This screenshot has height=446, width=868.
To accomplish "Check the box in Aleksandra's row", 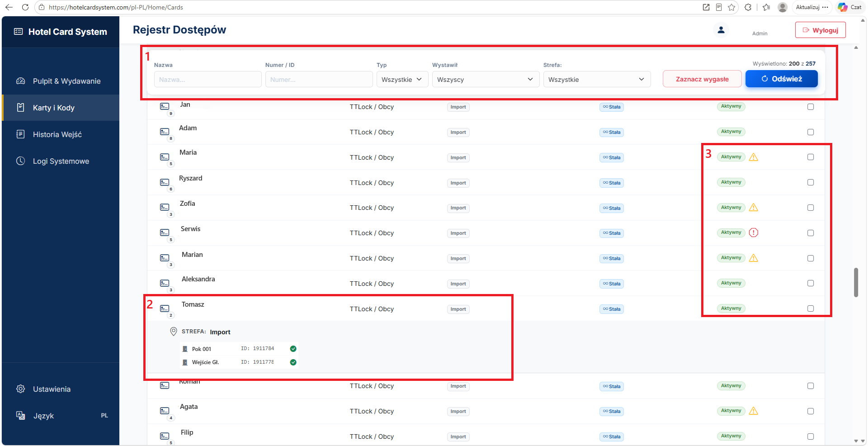I will click(811, 283).
